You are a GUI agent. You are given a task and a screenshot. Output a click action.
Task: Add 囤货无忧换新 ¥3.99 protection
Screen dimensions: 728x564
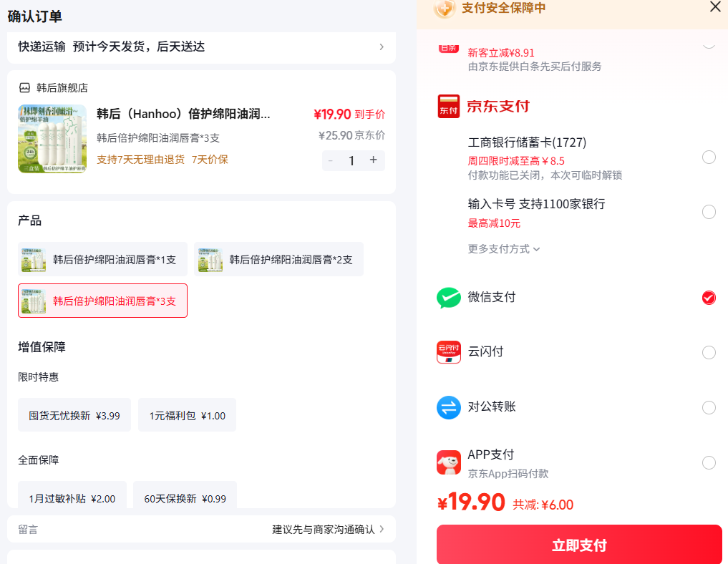[74, 415]
